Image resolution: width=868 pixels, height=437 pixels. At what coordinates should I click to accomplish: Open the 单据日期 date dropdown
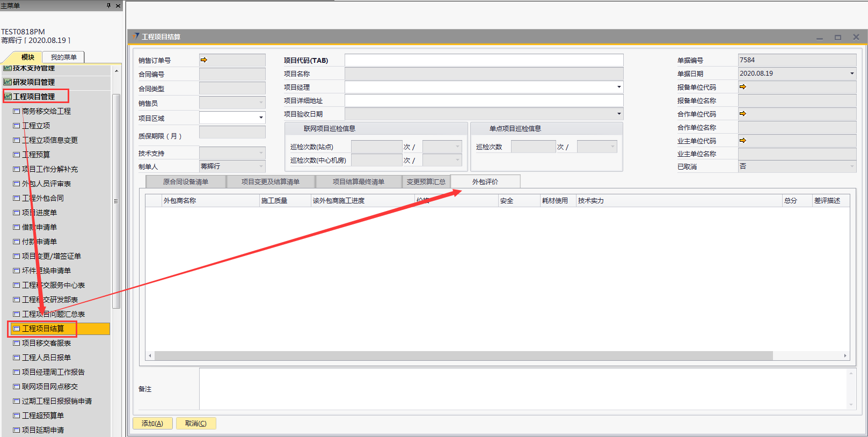(x=852, y=74)
